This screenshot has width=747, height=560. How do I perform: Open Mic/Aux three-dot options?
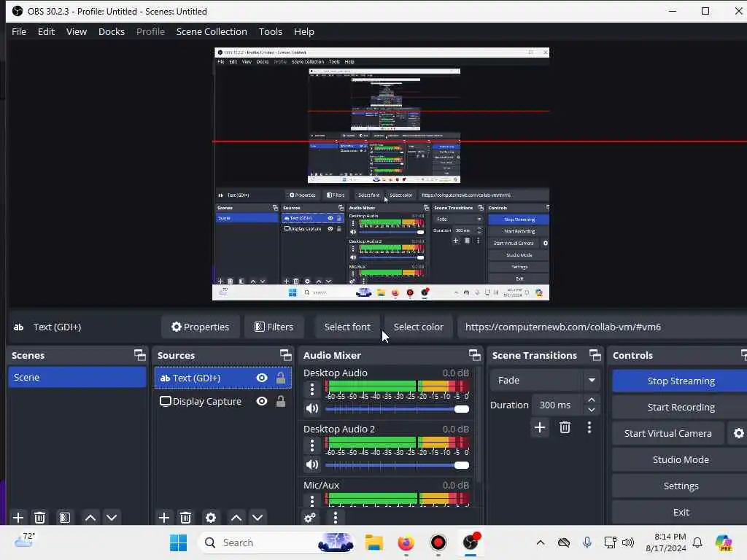(312, 500)
